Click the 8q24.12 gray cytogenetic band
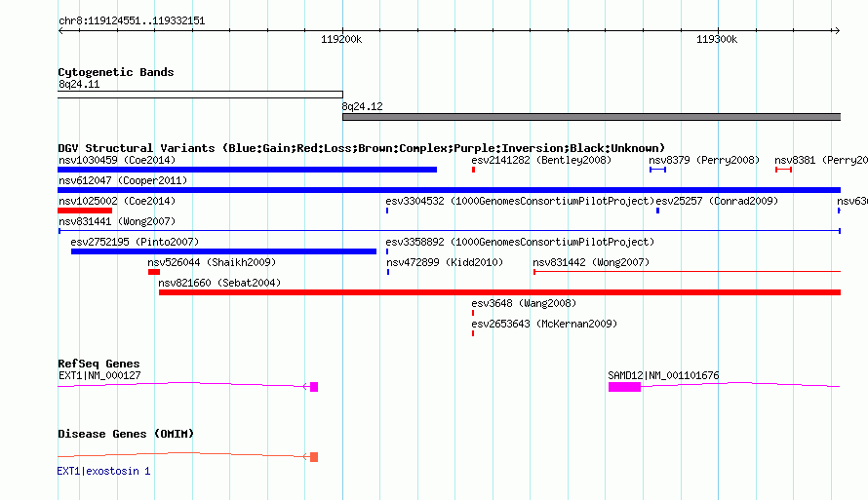The height and width of the screenshot is (500, 868). pyautogui.click(x=592, y=117)
